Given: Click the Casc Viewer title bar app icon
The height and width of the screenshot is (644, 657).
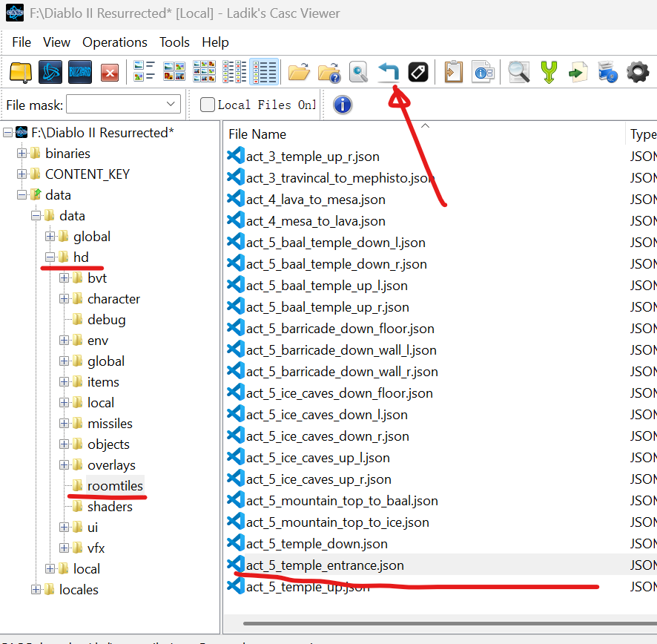Looking at the screenshot, I should 15,13.
